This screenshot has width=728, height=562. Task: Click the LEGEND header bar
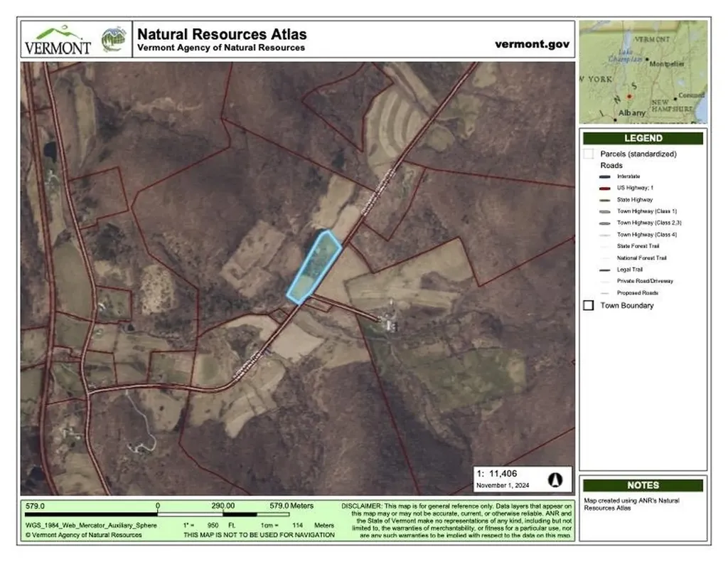pyautogui.click(x=643, y=139)
